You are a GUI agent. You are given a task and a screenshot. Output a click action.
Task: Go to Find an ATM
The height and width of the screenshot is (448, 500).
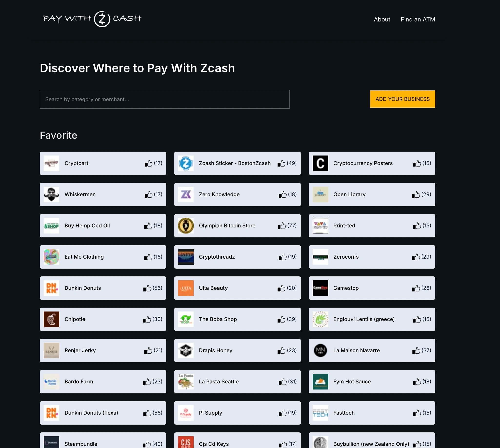[x=418, y=19]
